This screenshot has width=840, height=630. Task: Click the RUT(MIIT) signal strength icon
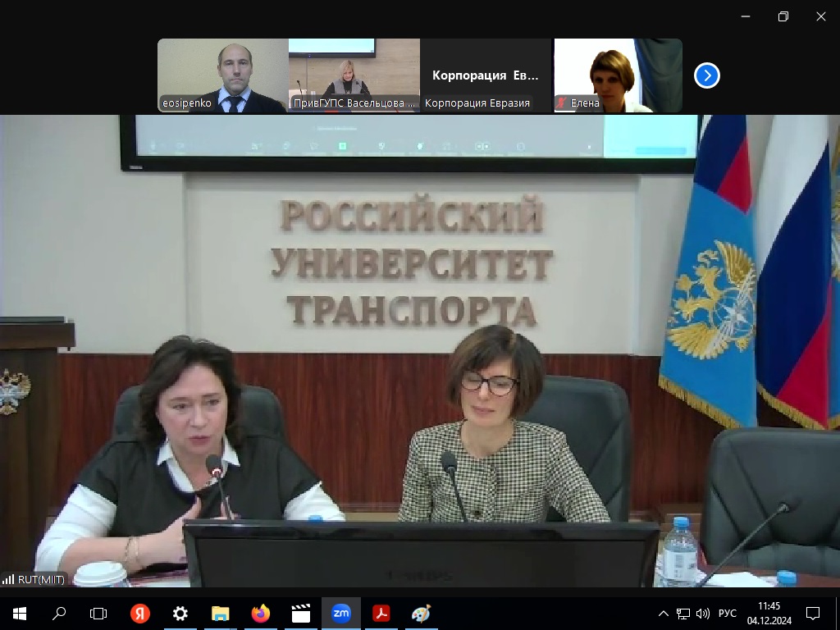(x=8, y=579)
